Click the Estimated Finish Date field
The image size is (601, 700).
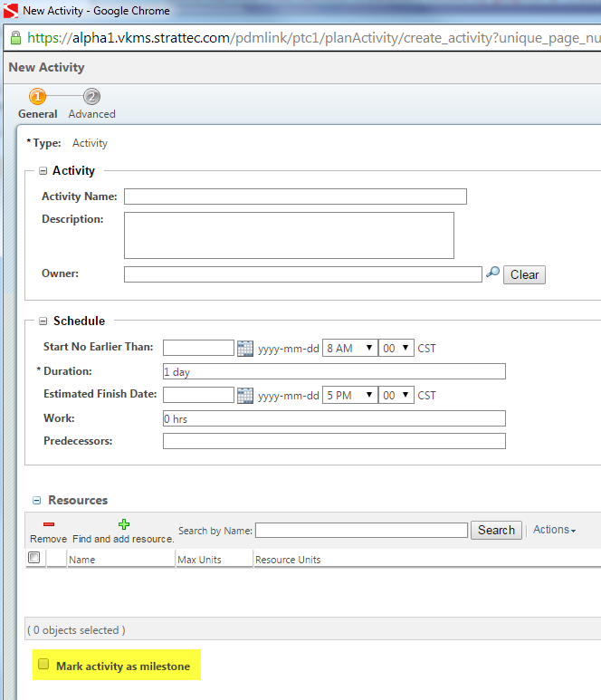coord(198,395)
